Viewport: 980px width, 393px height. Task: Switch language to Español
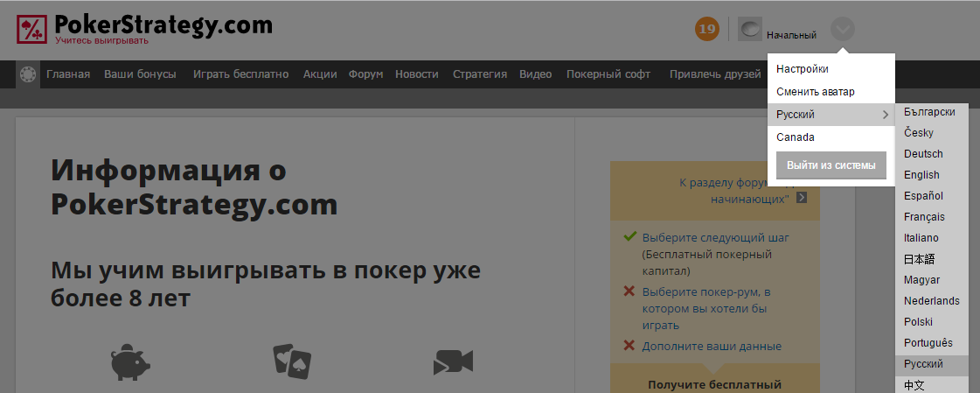point(932,196)
